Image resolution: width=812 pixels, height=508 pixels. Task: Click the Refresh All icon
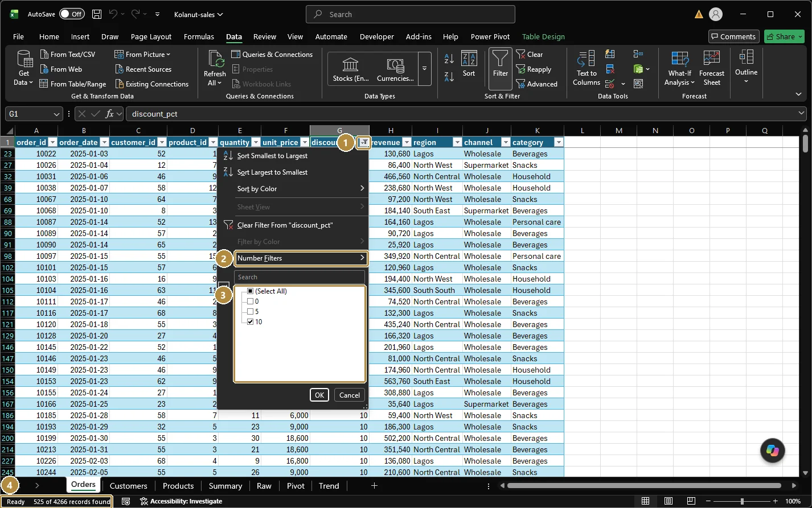(215, 59)
